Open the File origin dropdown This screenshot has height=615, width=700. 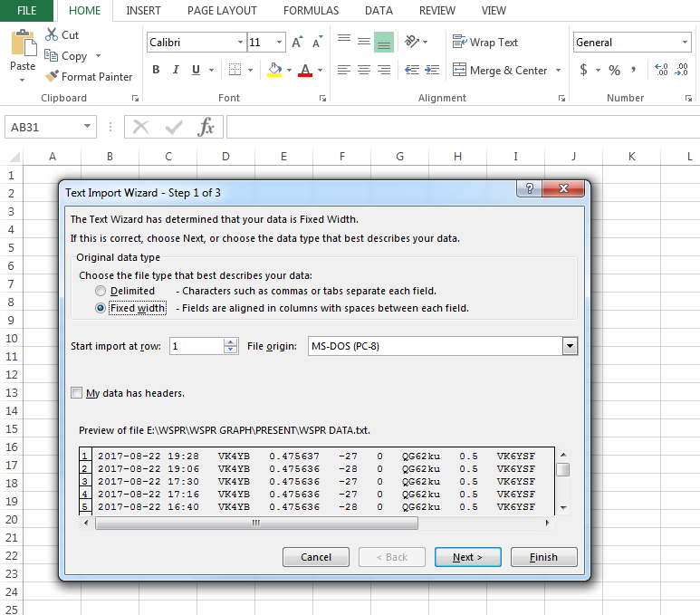(x=570, y=346)
